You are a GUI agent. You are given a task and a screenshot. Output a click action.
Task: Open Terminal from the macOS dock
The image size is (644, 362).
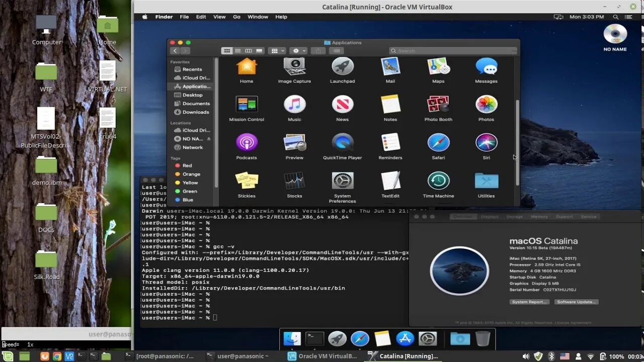click(315, 339)
